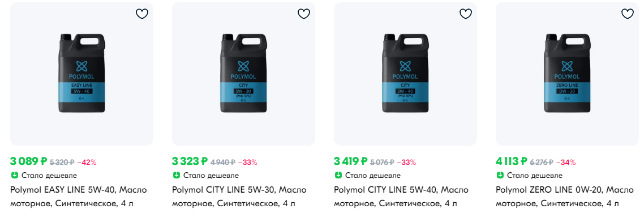Add Polymol EASY LINE 5W-40 to favorites

[x=141, y=14]
